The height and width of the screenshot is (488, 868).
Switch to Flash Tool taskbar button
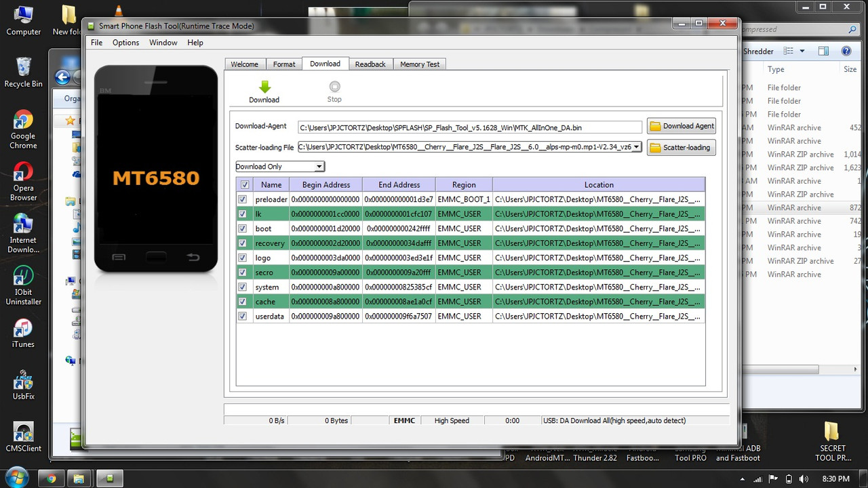(x=110, y=479)
